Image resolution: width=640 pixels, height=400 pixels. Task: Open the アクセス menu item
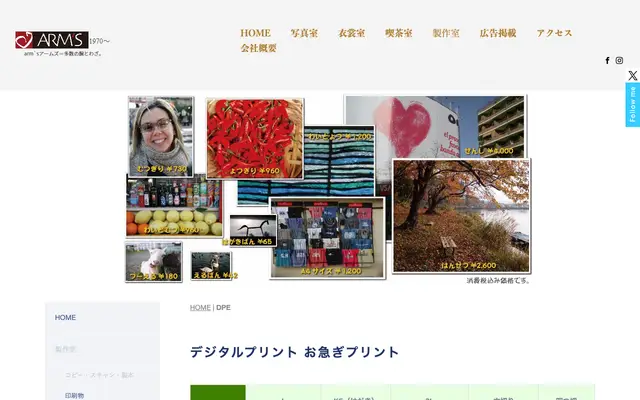554,33
